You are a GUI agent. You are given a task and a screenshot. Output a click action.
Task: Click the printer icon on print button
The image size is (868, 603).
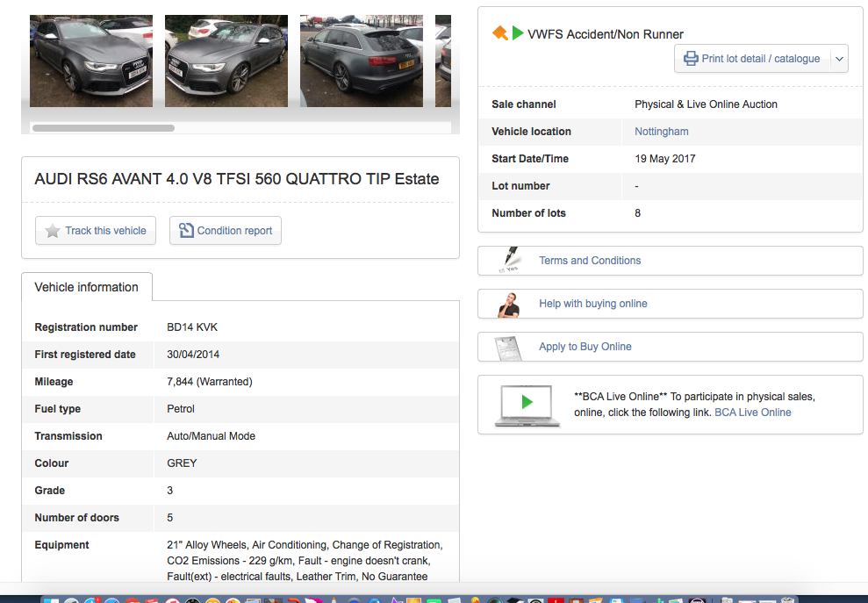tap(691, 59)
